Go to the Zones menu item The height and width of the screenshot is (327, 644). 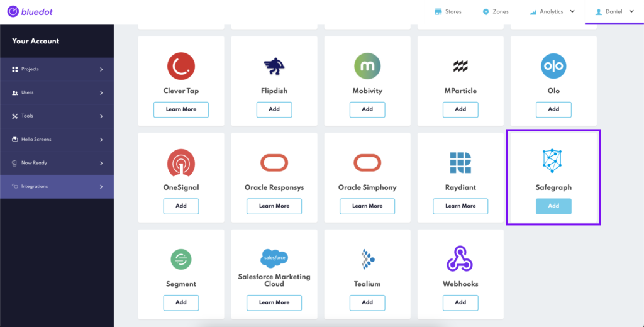tap(496, 12)
